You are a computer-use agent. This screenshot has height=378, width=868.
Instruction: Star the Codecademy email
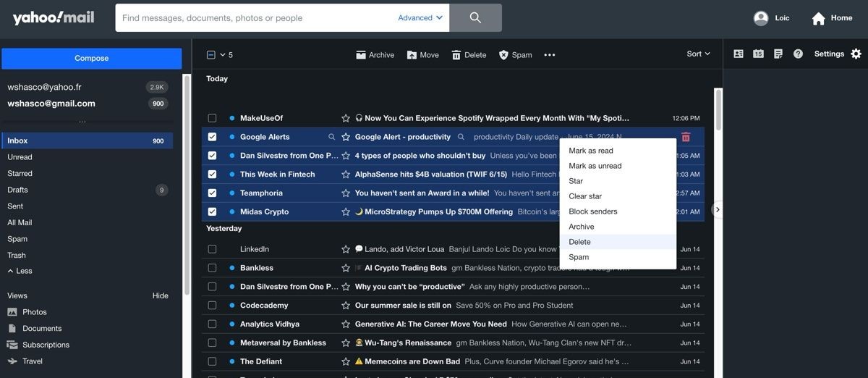(x=346, y=306)
